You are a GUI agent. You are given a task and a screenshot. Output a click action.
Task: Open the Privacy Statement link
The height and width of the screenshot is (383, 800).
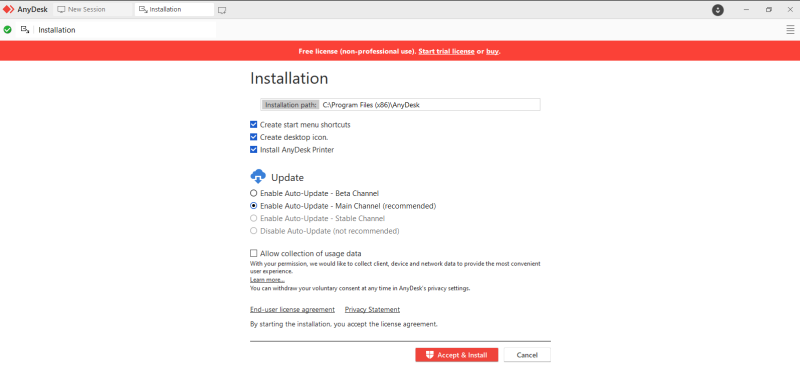pyautogui.click(x=372, y=310)
